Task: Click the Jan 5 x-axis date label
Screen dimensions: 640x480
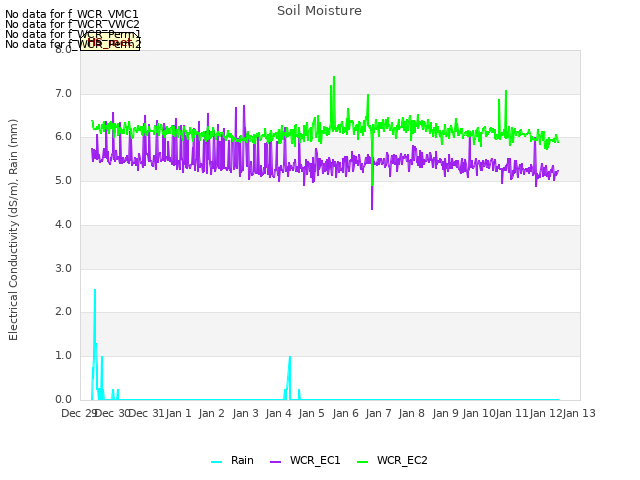Action: tap(311, 413)
